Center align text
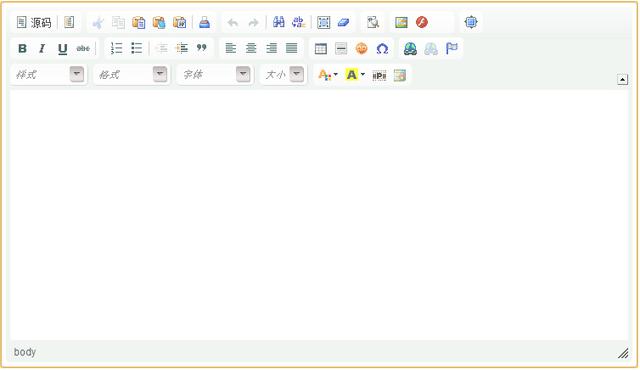 coord(251,49)
